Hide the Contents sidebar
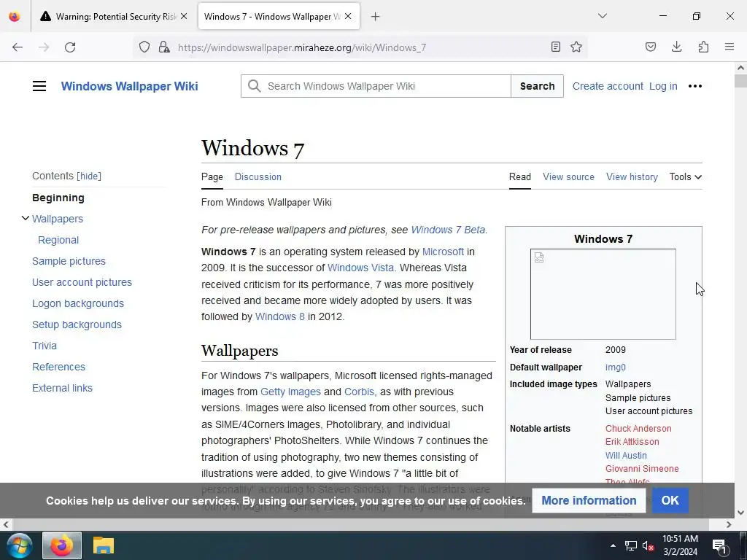The height and width of the screenshot is (560, 747). [x=89, y=176]
